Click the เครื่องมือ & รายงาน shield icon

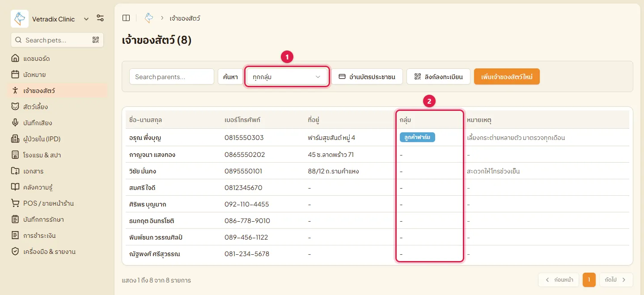[15, 252]
